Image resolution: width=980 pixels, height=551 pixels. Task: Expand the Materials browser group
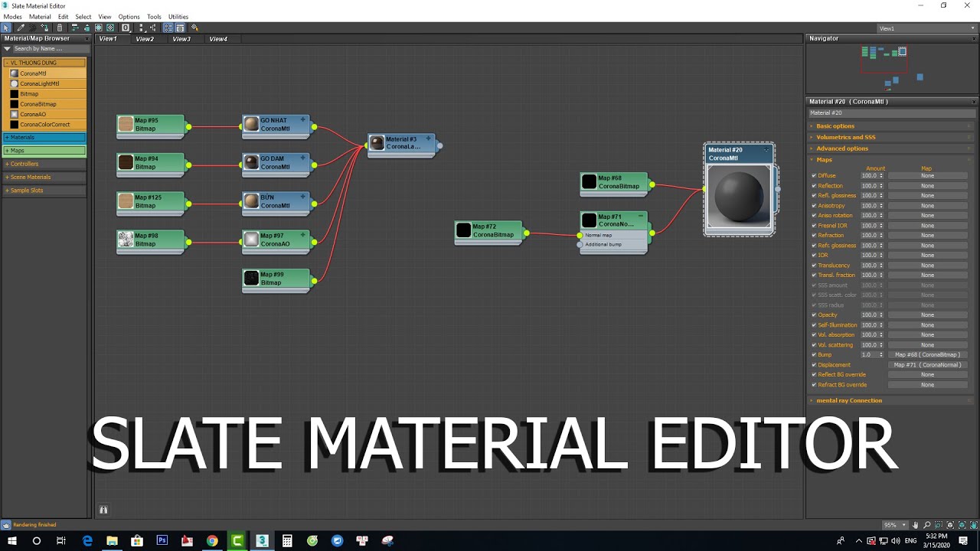click(x=44, y=138)
